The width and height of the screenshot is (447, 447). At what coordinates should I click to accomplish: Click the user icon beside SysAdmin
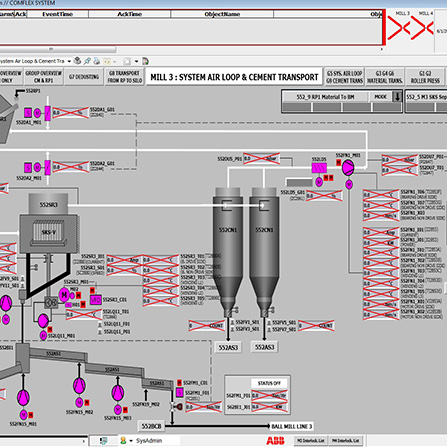pyautogui.click(x=123, y=441)
